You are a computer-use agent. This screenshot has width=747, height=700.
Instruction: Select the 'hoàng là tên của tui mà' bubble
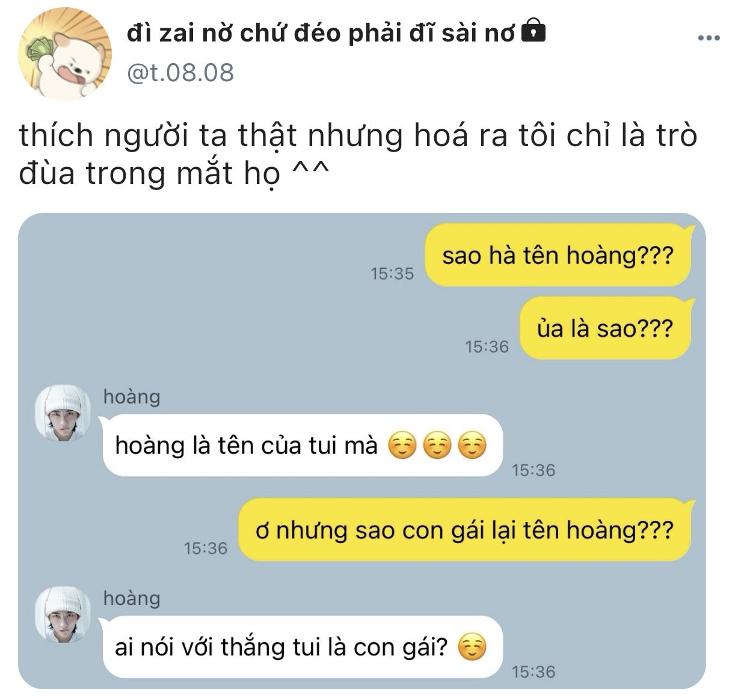tap(303, 446)
